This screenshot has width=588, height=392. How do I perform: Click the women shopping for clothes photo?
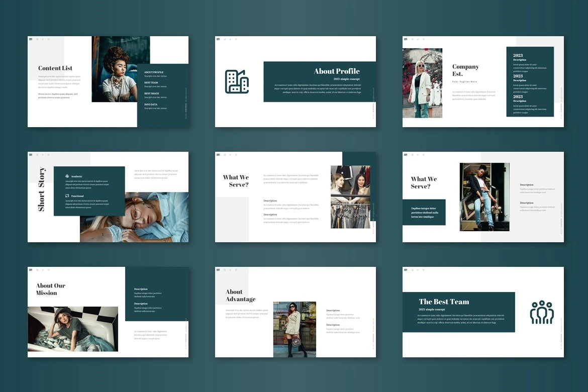(350, 197)
